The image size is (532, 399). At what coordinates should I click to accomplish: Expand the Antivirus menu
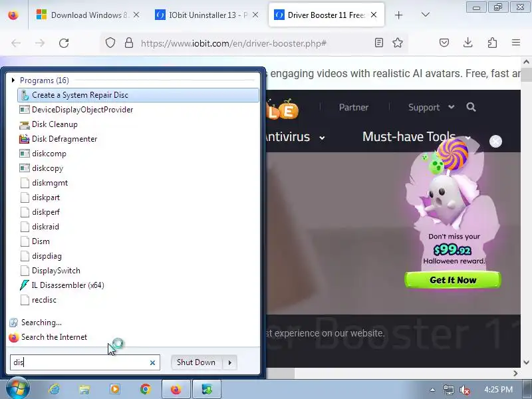click(x=295, y=137)
